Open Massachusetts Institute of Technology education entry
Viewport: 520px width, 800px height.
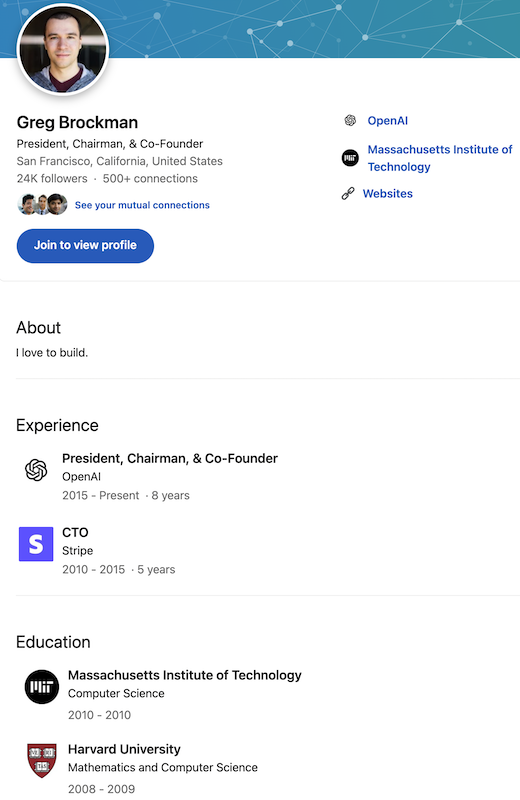[185, 676]
